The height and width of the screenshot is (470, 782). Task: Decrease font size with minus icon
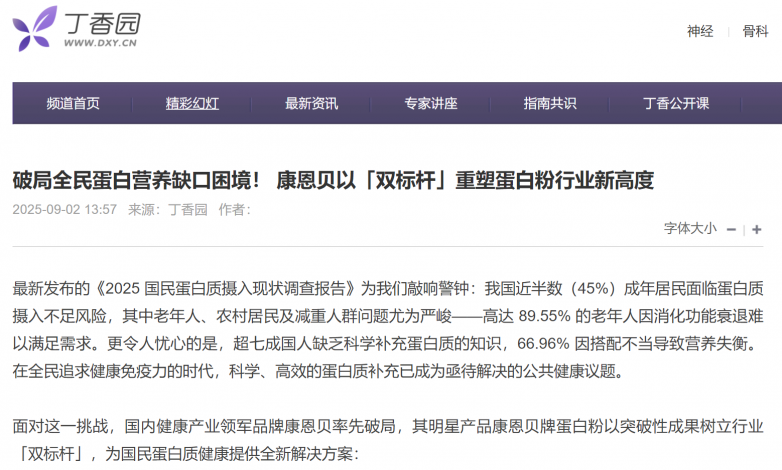[731, 230]
